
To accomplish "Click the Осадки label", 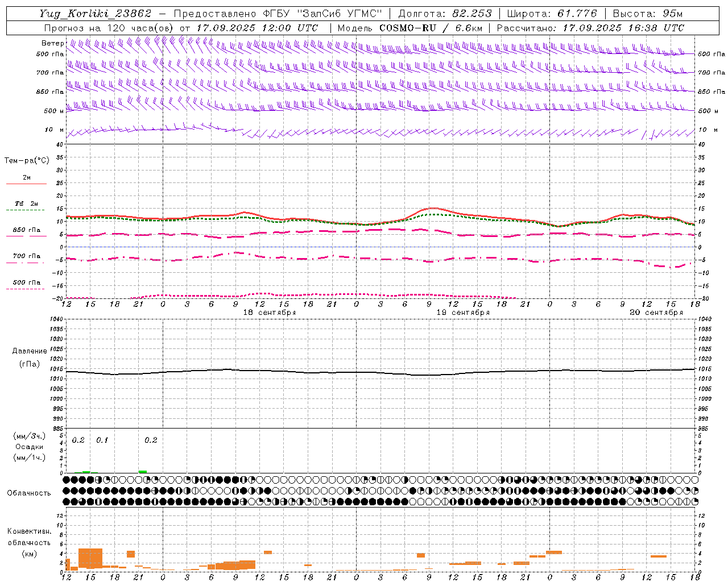I will [x=30, y=447].
